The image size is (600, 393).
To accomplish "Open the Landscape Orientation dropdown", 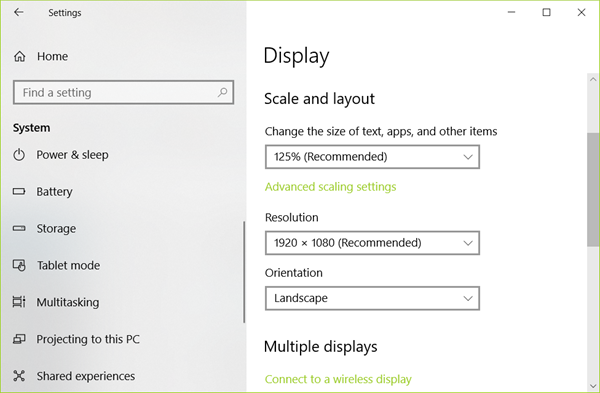I will coord(372,298).
